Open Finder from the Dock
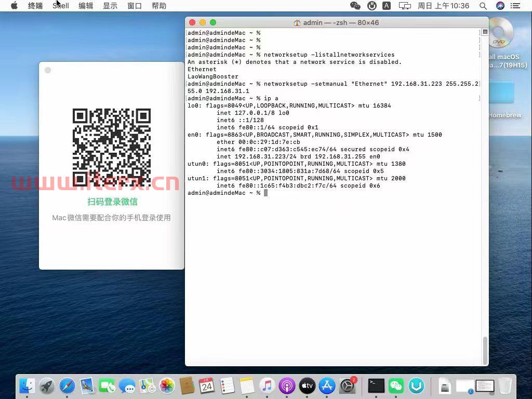This screenshot has height=399, width=532. click(x=27, y=386)
